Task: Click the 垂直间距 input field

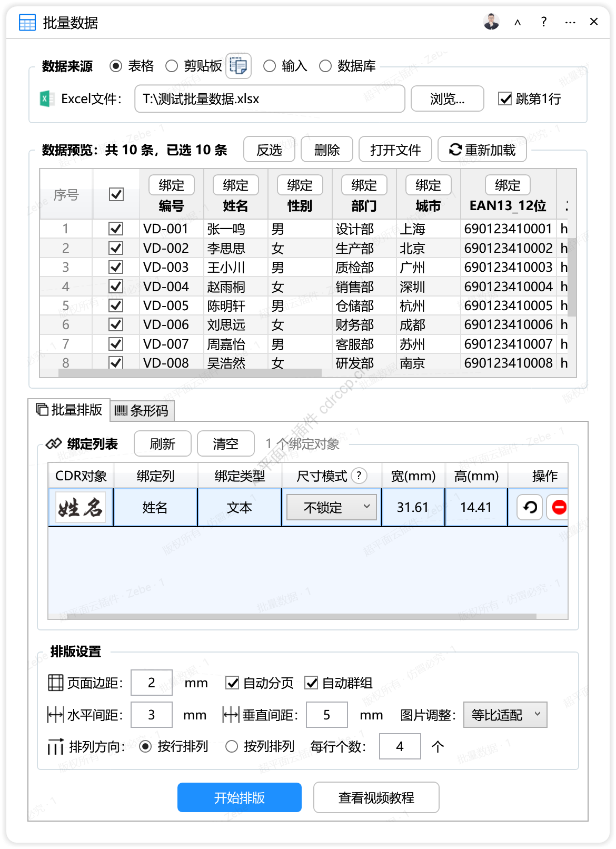Action: click(327, 715)
